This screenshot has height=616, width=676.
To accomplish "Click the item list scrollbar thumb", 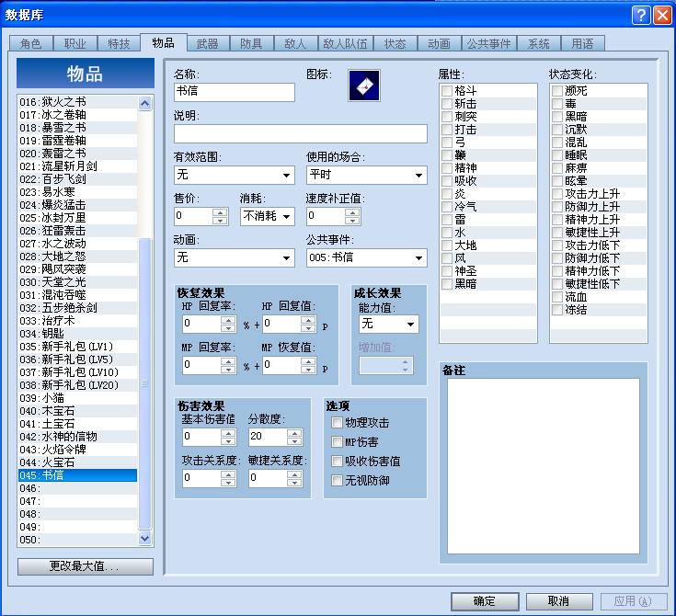I will coord(145,383).
